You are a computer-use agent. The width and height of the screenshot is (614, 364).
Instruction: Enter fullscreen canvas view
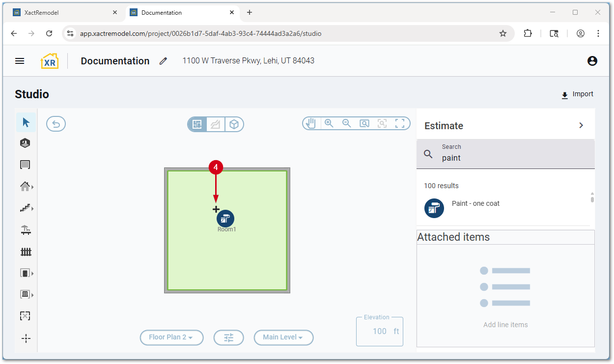[400, 123]
